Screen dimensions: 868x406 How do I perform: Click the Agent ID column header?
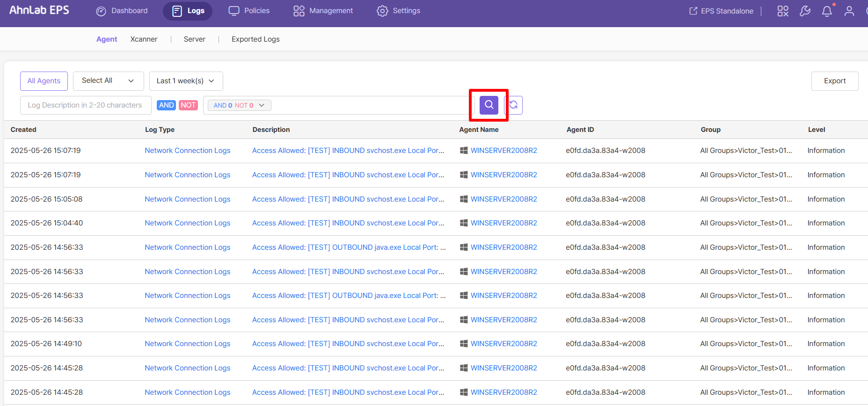[x=580, y=130]
